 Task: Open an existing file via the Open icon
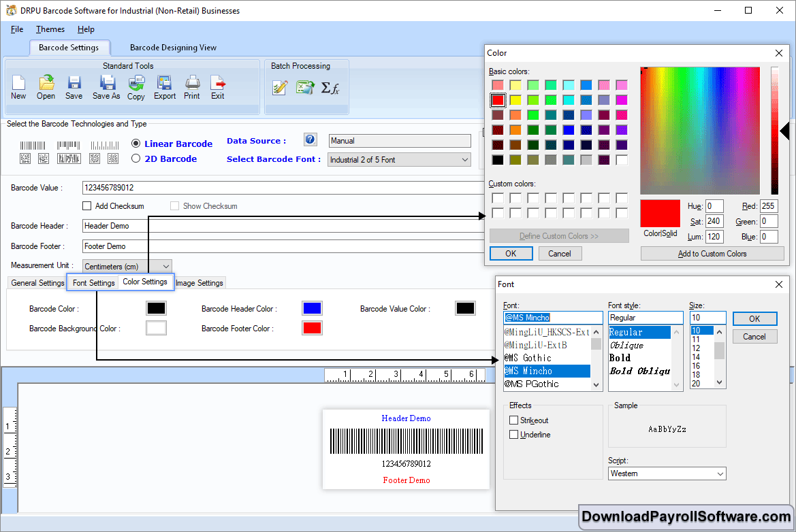pos(46,82)
